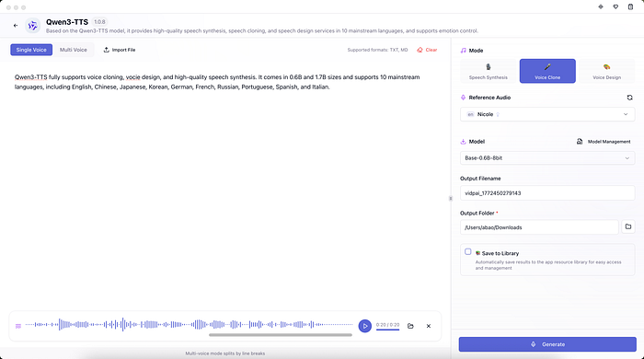
Task: Click the Import File upload icon
Action: coord(106,50)
